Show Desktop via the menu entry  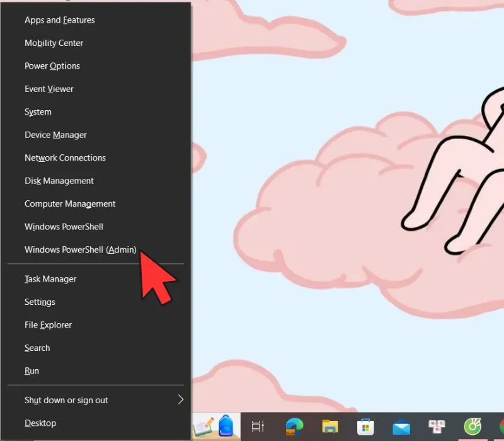click(40, 423)
